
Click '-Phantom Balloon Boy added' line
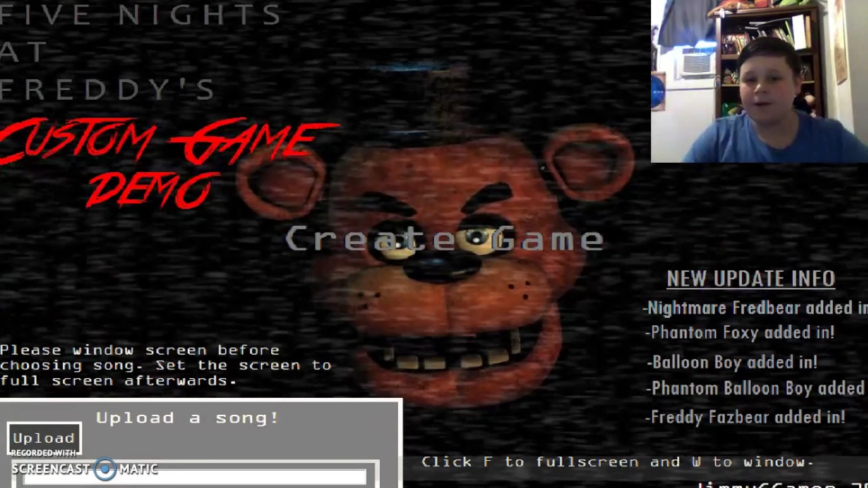[x=756, y=388]
